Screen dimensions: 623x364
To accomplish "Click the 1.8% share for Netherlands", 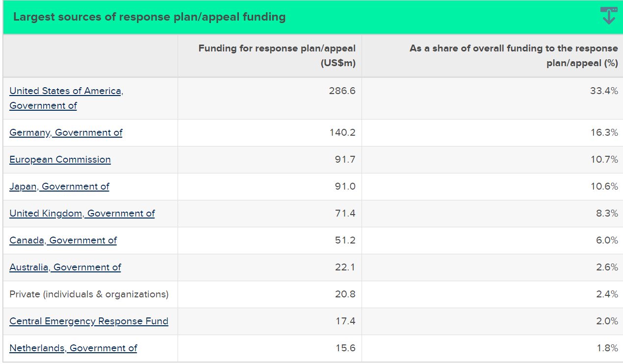I will 607,348.
